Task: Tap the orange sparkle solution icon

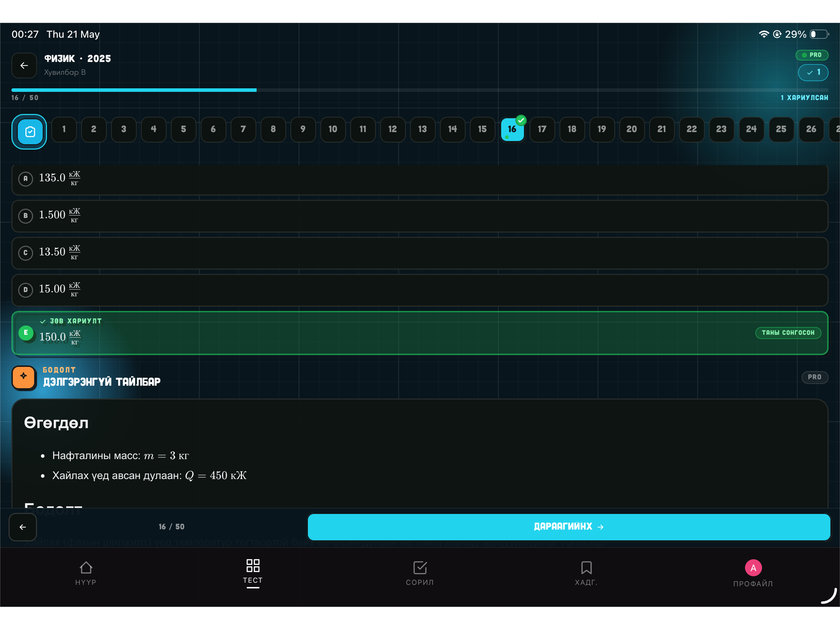Action: [24, 377]
